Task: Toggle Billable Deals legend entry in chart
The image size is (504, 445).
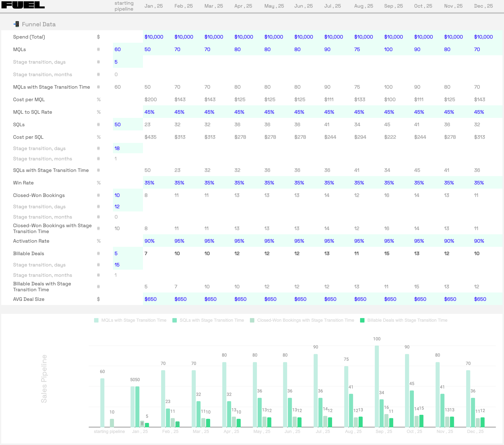Action: tap(407, 320)
